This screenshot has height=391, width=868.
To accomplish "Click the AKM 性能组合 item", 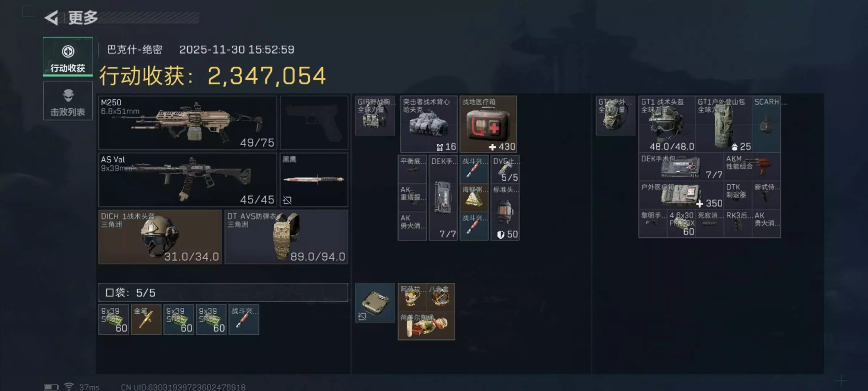I will click(x=752, y=167).
